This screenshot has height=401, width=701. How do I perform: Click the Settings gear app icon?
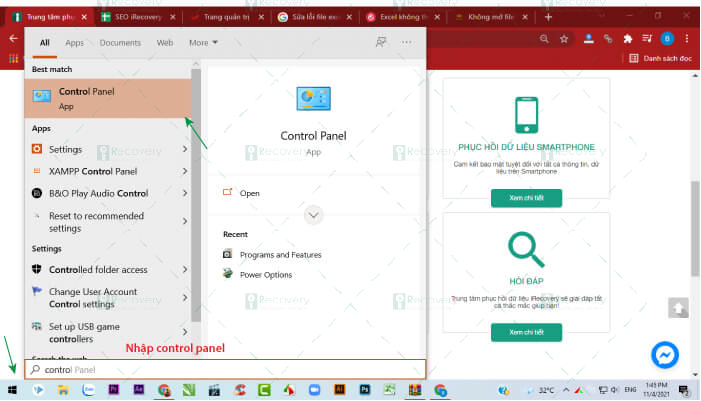37,149
